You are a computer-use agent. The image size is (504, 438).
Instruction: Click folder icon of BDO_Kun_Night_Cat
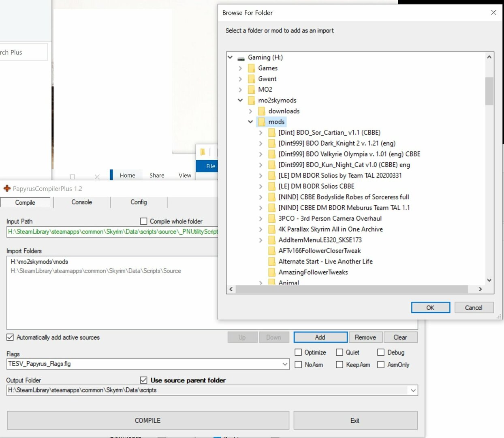(271, 165)
